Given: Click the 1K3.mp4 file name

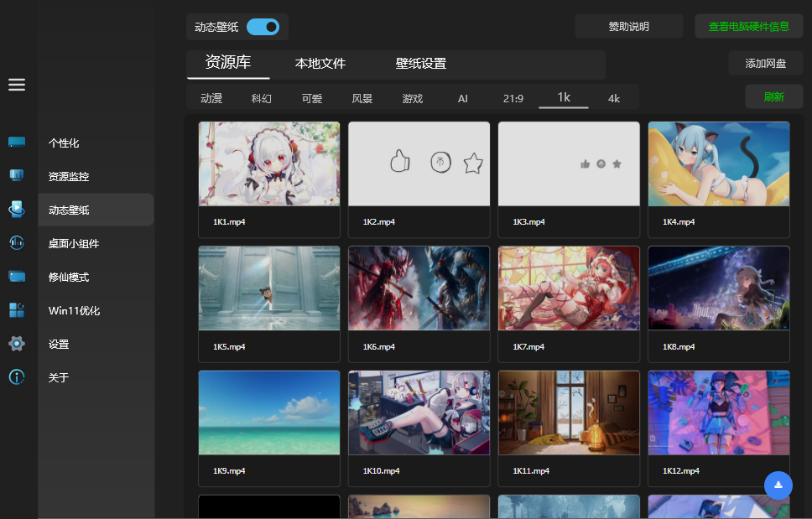Looking at the screenshot, I should (x=528, y=222).
